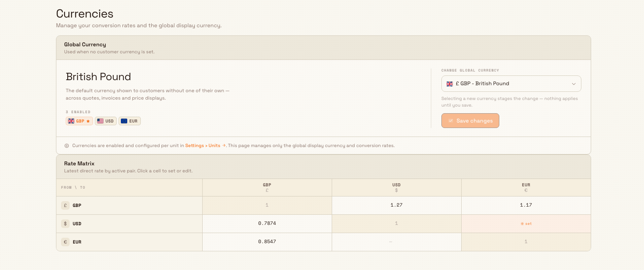Click the EUR column header

(526, 188)
